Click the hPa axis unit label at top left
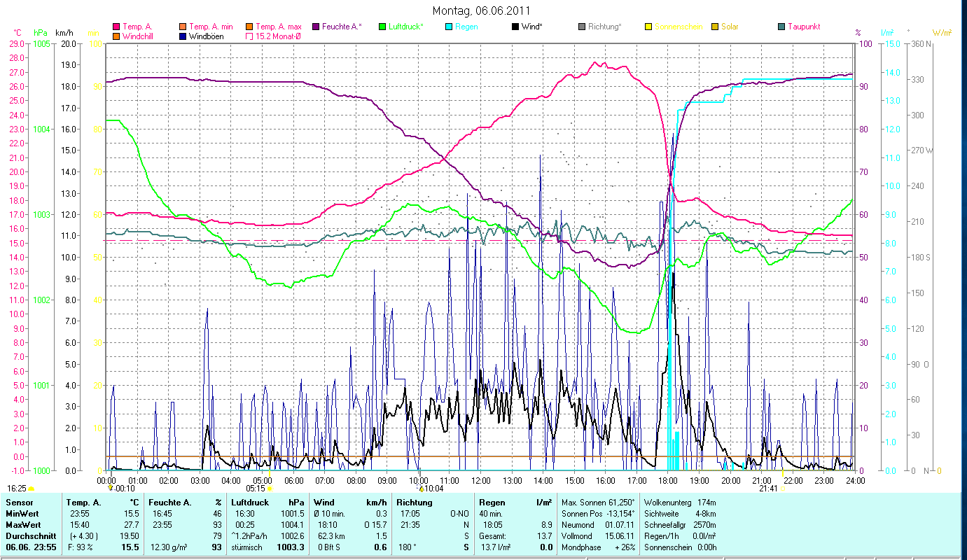This screenshot has height=560, width=967. 40,33
